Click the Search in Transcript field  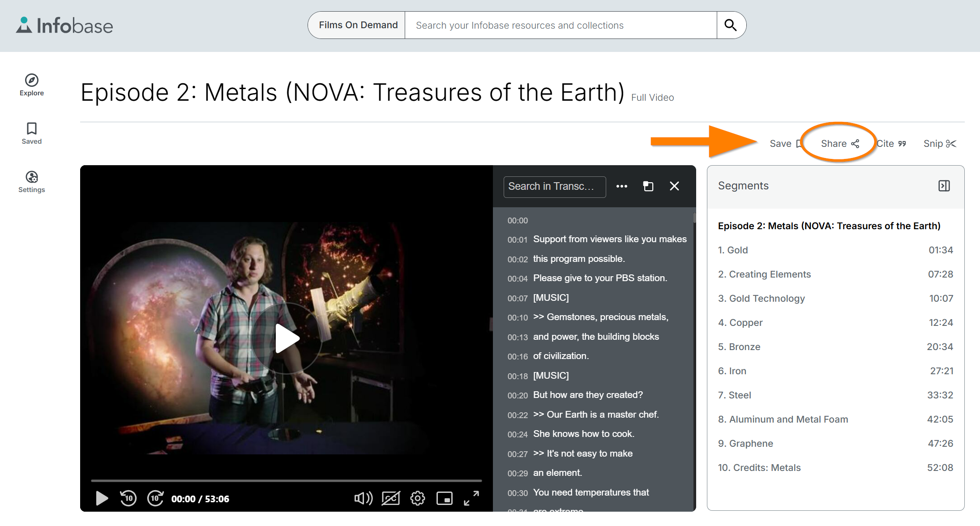point(555,187)
